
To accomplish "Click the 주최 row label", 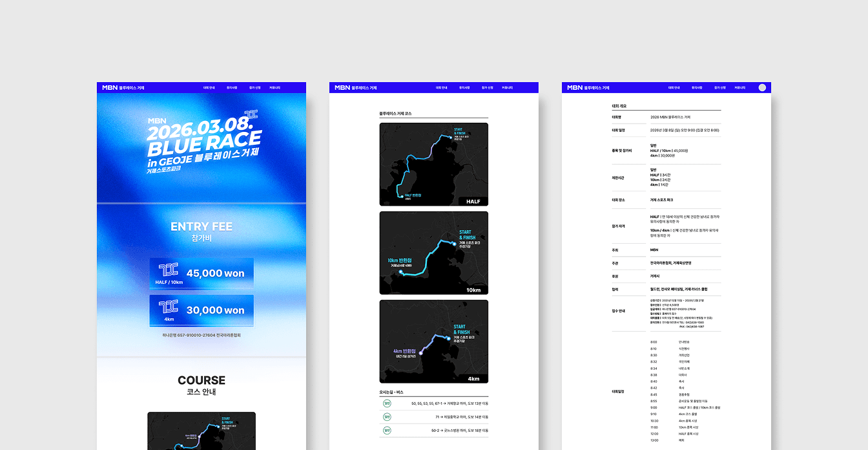I will coord(615,250).
